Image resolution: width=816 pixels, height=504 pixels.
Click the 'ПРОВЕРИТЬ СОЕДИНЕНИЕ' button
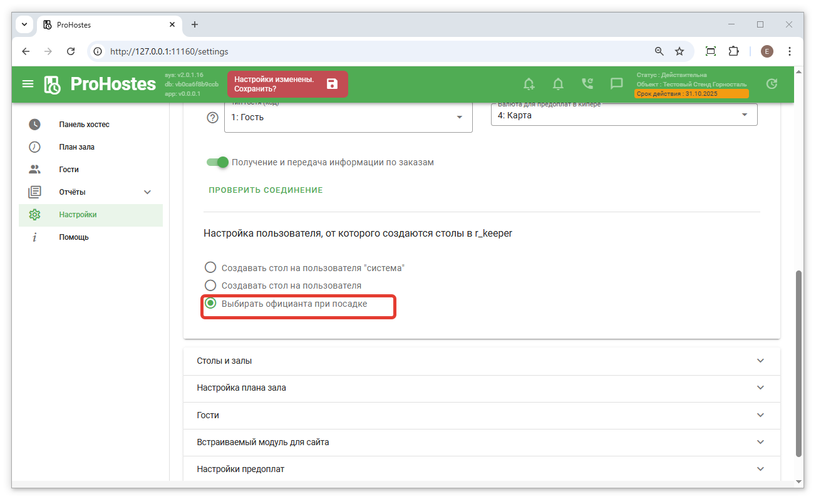[x=266, y=190]
